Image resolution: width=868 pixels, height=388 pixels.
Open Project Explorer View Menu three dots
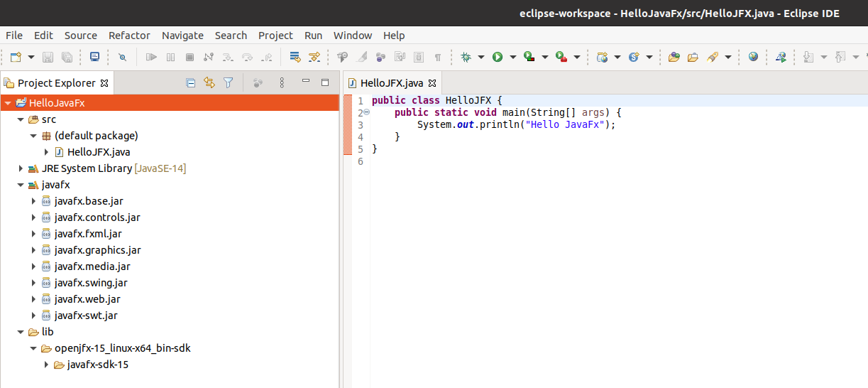tap(281, 83)
